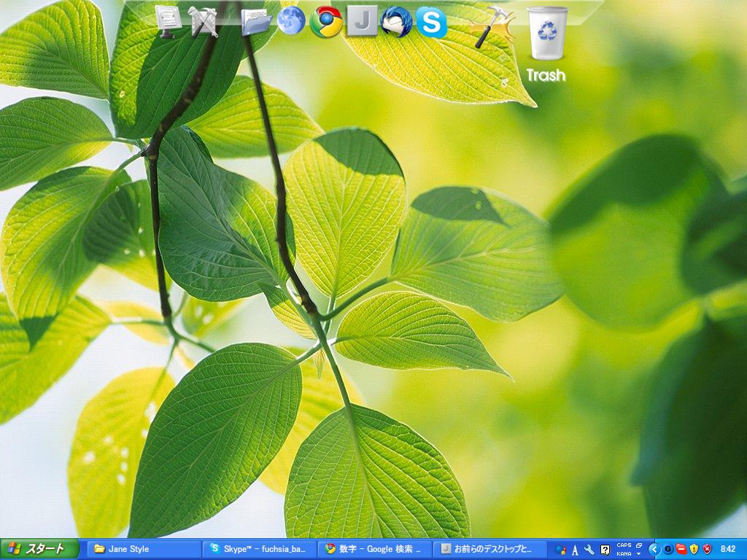Click the language bar restore window icon
Image resolution: width=747 pixels, height=560 pixels.
pyautogui.click(x=639, y=545)
